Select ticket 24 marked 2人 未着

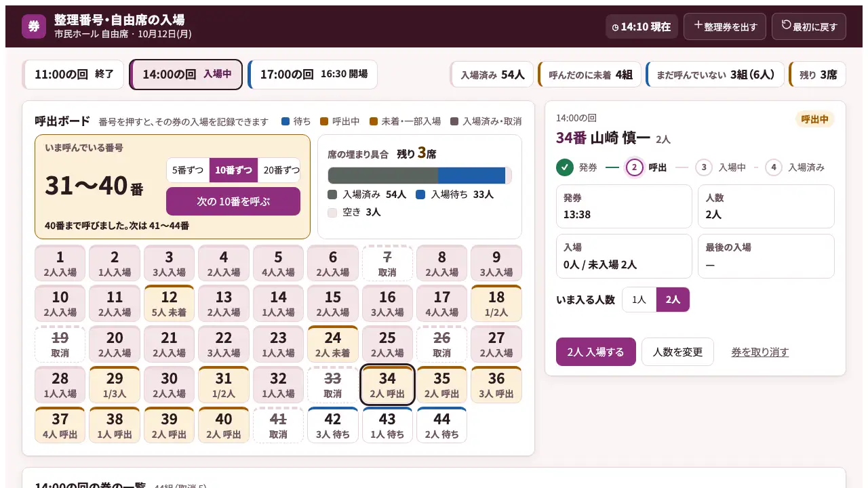tap(332, 344)
